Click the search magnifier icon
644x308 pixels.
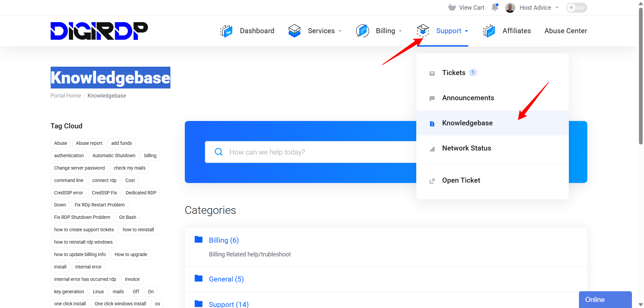point(219,152)
